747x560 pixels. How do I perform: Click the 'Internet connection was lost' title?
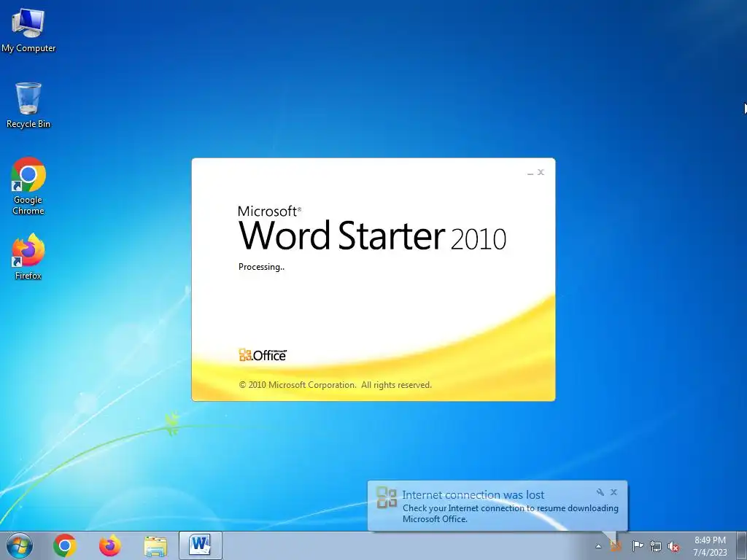coord(473,495)
